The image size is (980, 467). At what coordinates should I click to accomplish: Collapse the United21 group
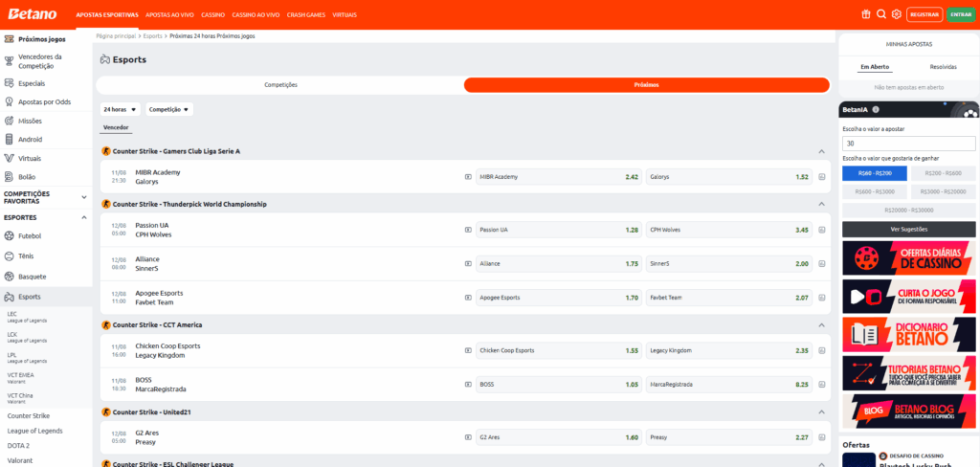pos(822,412)
